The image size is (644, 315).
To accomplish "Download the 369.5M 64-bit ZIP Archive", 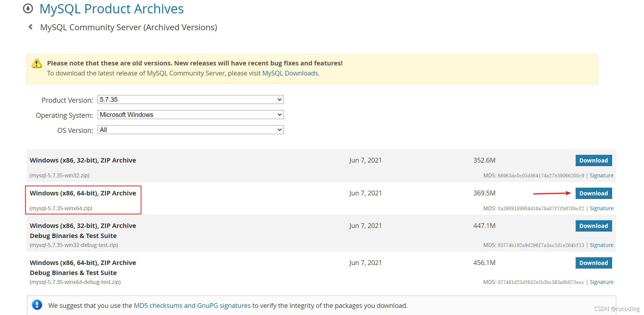I will point(593,193).
